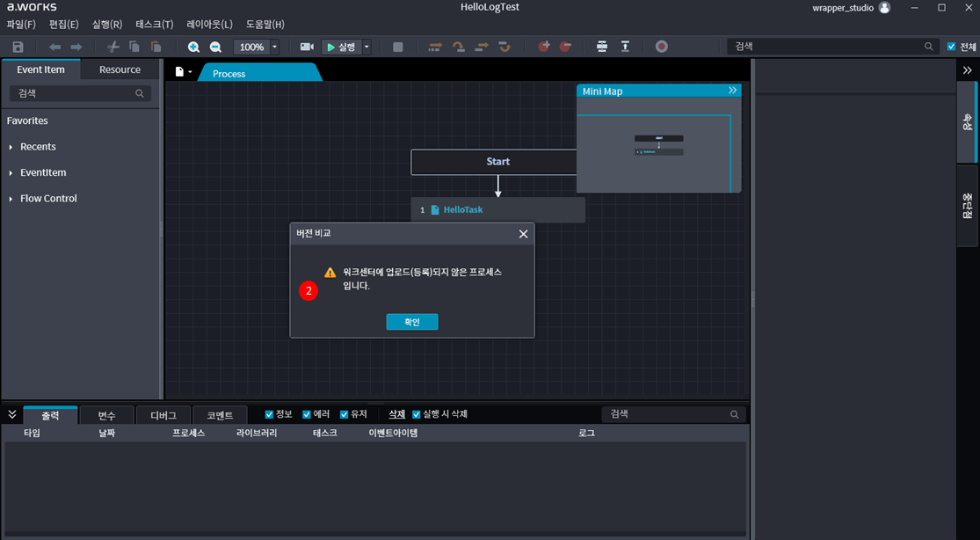Viewport: 980px width, 540px height.
Task: Switch to the Resource tab
Action: click(x=120, y=69)
